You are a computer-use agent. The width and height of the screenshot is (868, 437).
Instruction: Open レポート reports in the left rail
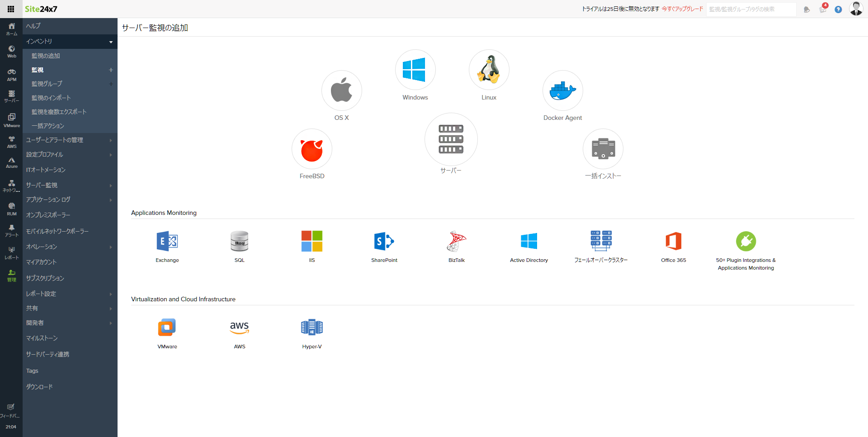pyautogui.click(x=11, y=253)
